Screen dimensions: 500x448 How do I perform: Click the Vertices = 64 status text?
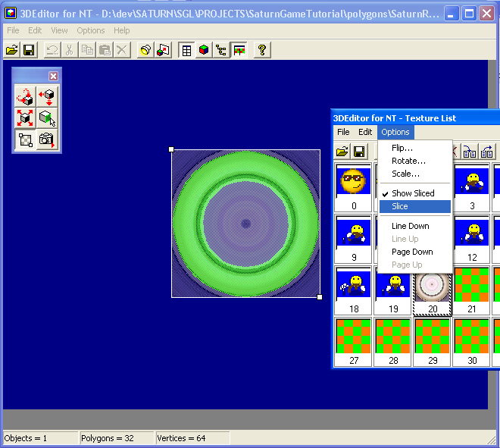point(181,438)
